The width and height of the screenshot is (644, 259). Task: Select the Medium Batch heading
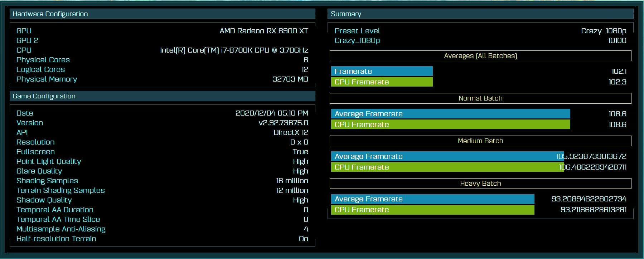tap(480, 141)
